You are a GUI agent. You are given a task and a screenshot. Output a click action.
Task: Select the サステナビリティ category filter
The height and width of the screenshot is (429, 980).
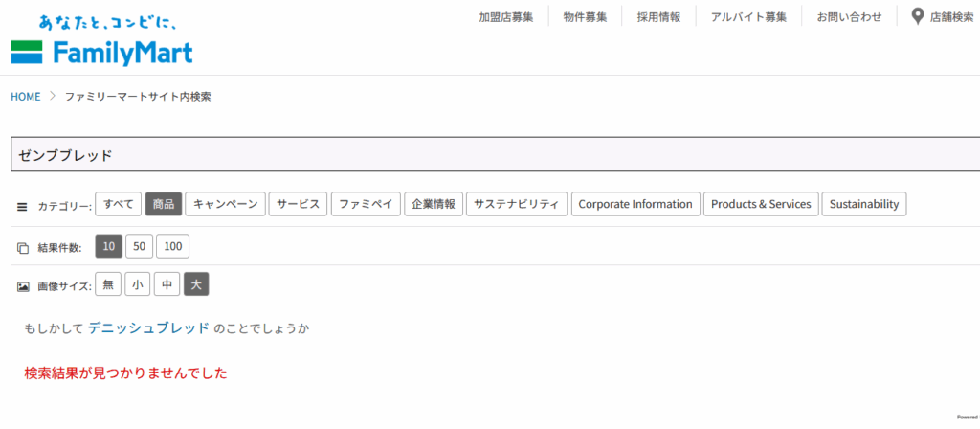517,204
